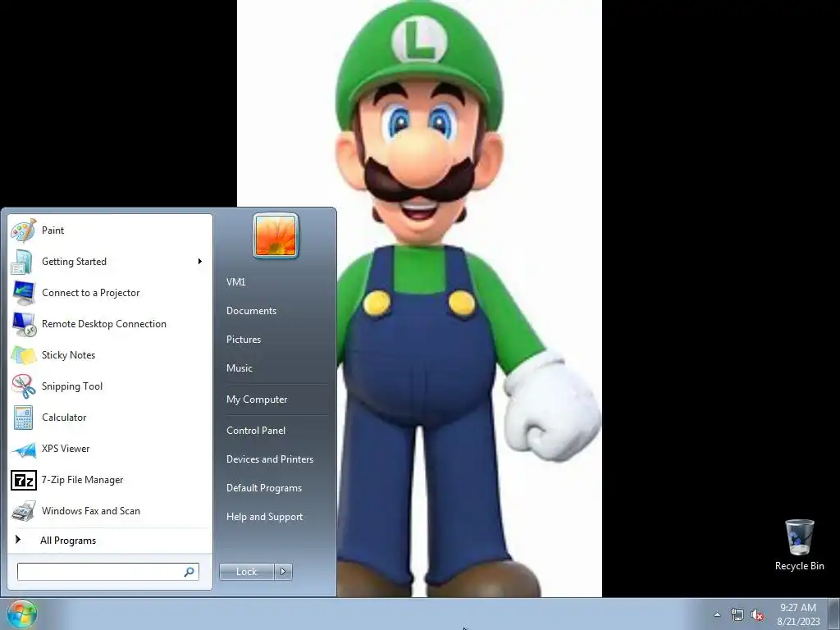Click the Recycle Bin text label
This screenshot has width=840, height=630.
[x=799, y=566]
